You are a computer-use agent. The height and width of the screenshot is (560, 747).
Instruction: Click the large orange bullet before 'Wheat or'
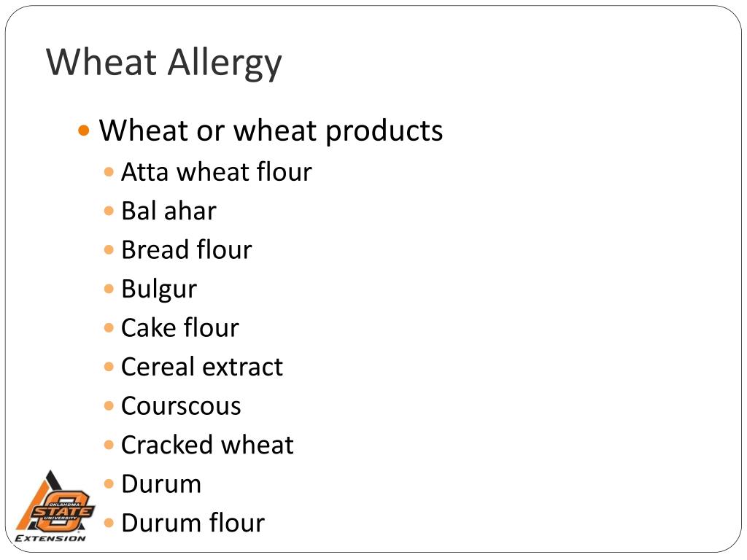[84, 130]
